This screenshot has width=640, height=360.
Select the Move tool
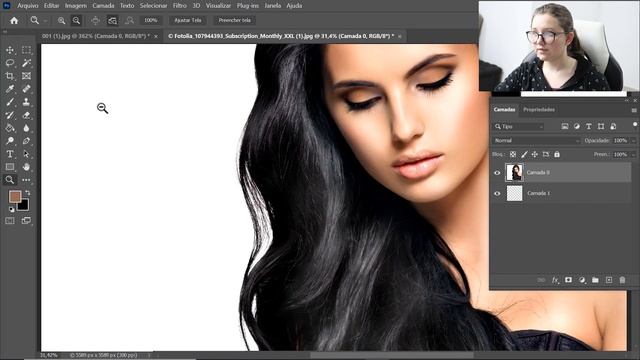[10, 50]
